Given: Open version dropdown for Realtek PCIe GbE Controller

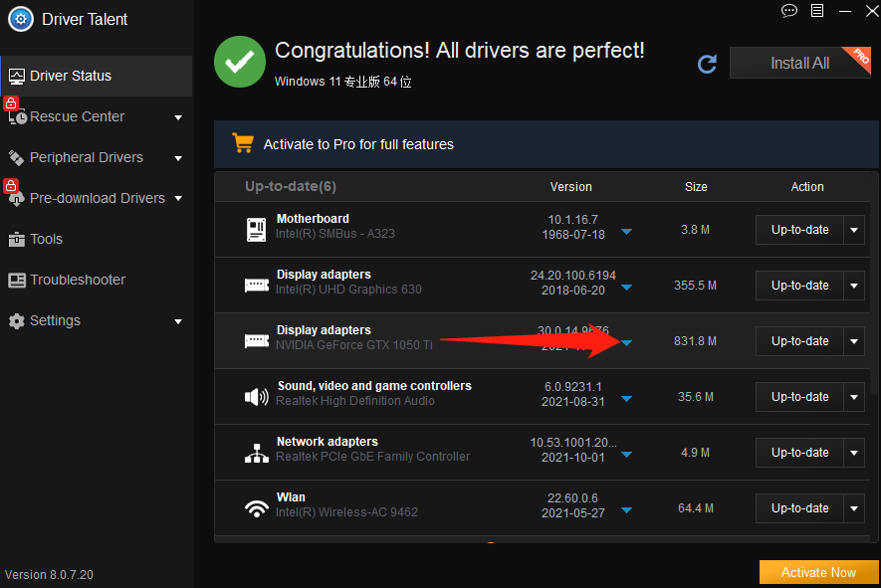Looking at the screenshot, I should pos(626,455).
